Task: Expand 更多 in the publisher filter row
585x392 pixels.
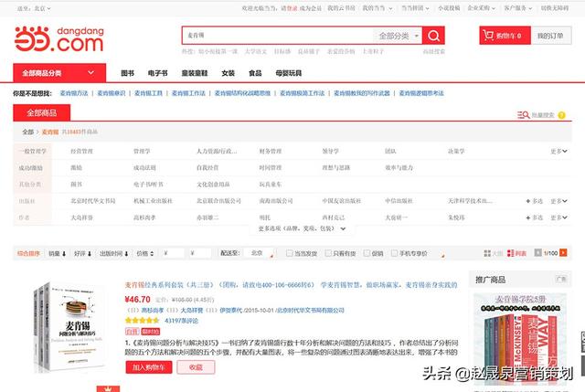Action: (558, 201)
